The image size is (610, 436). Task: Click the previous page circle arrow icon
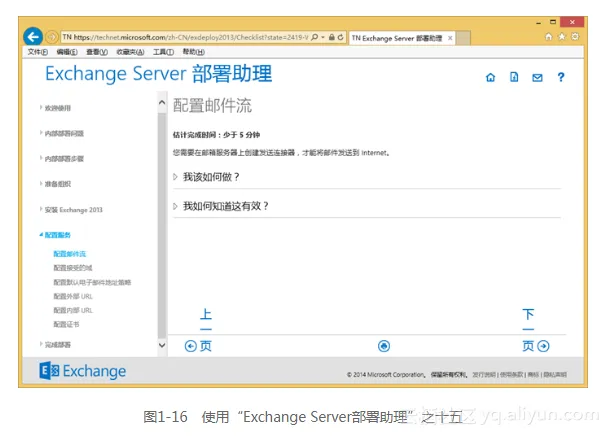point(190,346)
